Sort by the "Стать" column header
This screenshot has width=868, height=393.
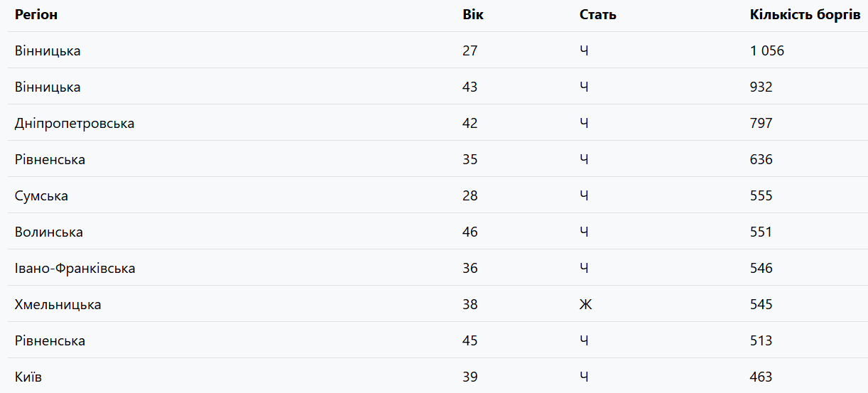(597, 15)
